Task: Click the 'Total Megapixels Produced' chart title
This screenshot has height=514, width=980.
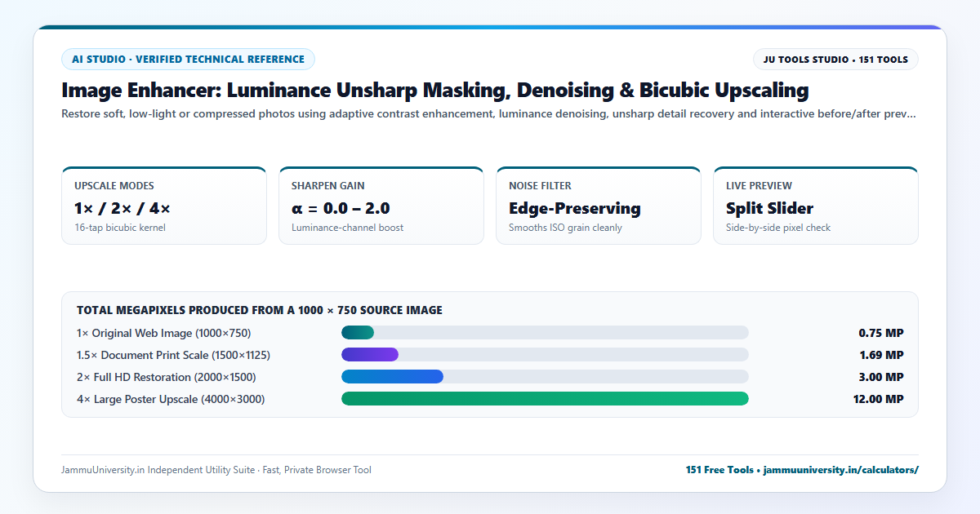Action: 260,310
